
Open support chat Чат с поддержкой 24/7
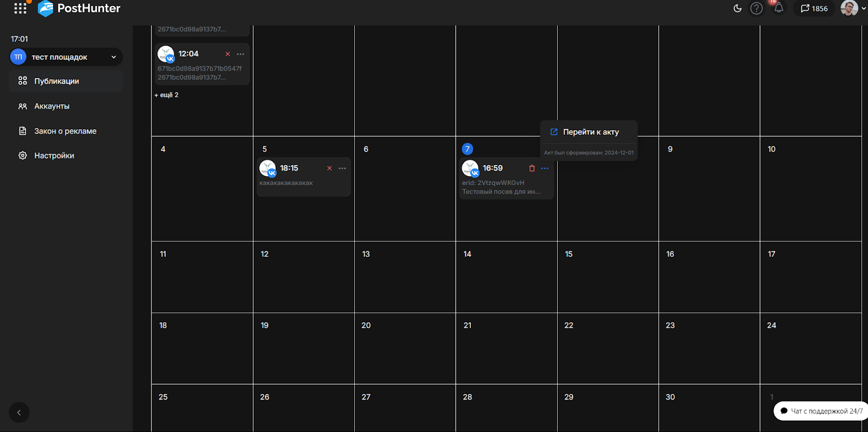coord(821,411)
